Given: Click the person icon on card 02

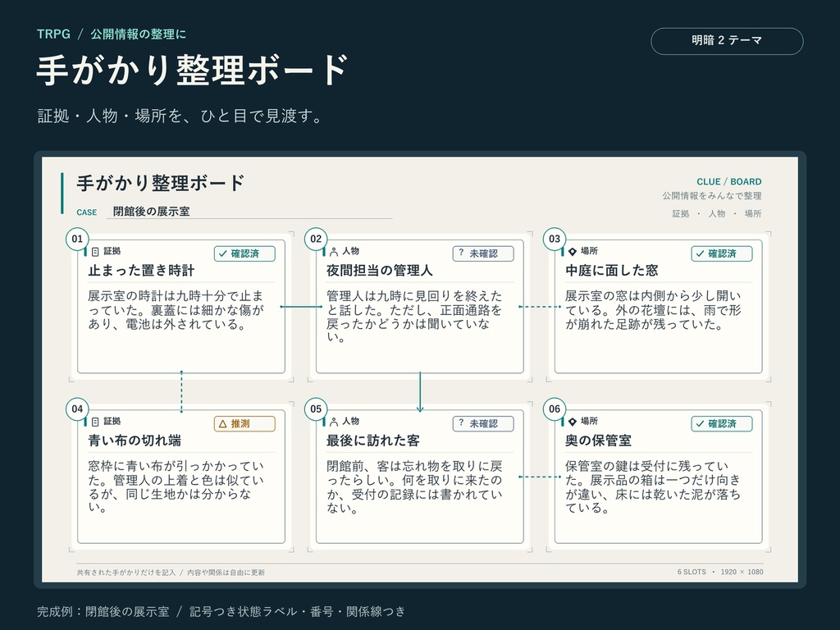Looking at the screenshot, I should (334, 251).
